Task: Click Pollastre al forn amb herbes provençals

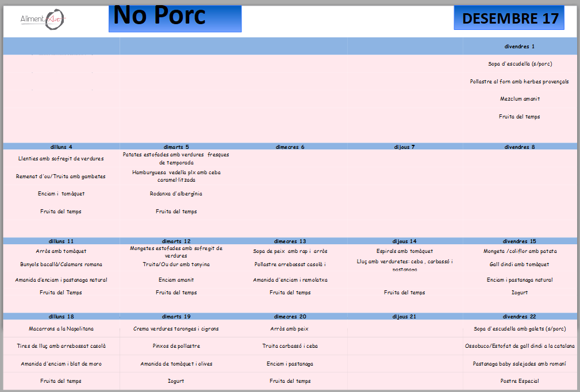Action: pyautogui.click(x=519, y=82)
